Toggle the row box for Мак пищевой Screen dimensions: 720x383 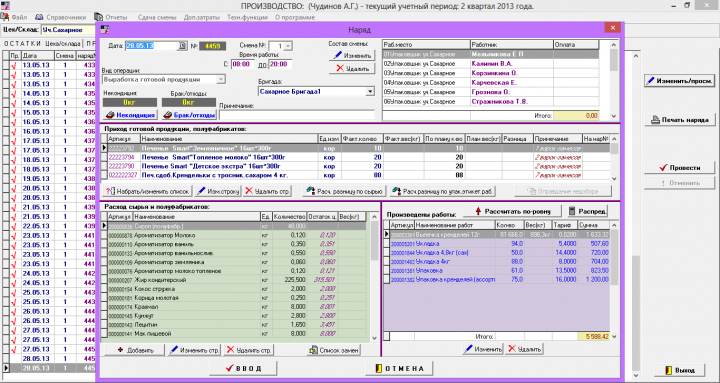pyautogui.click(x=104, y=334)
